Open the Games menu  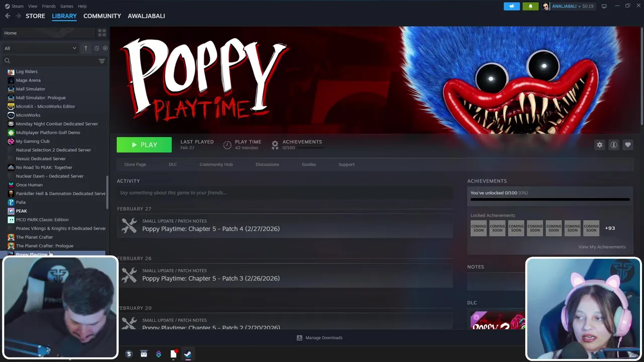tap(66, 6)
